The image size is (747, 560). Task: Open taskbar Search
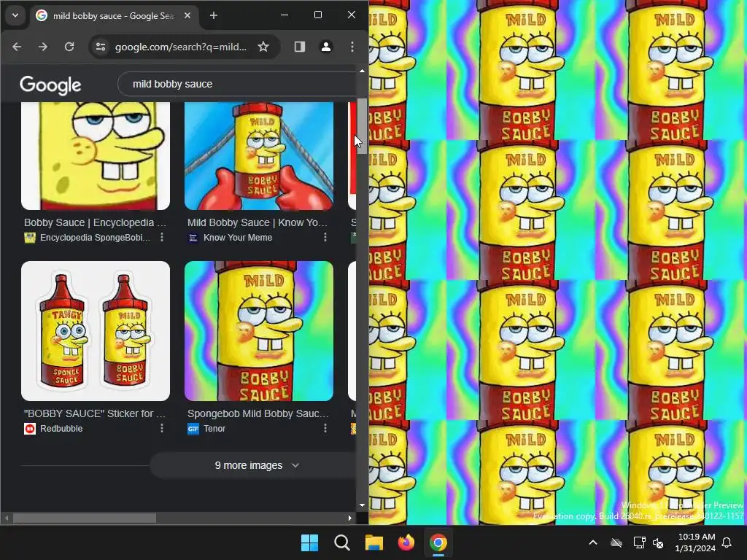pos(341,542)
